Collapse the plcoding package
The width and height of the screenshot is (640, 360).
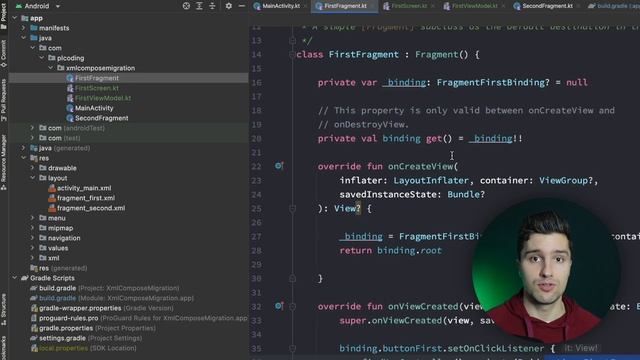pyautogui.click(x=42, y=58)
